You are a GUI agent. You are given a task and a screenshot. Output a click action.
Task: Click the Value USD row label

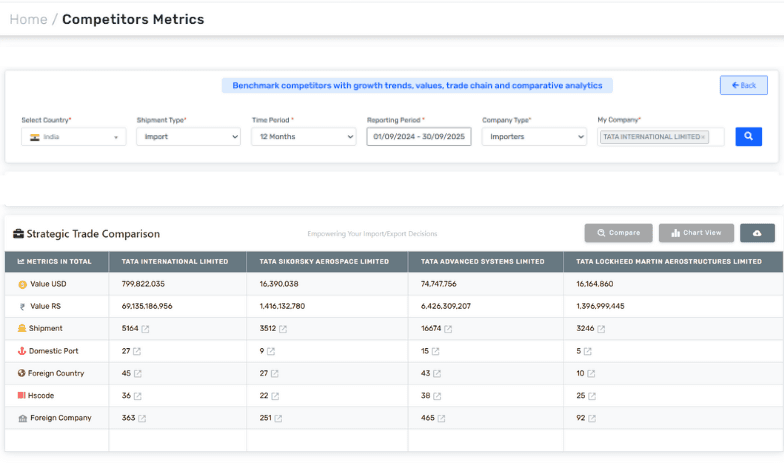[48, 284]
